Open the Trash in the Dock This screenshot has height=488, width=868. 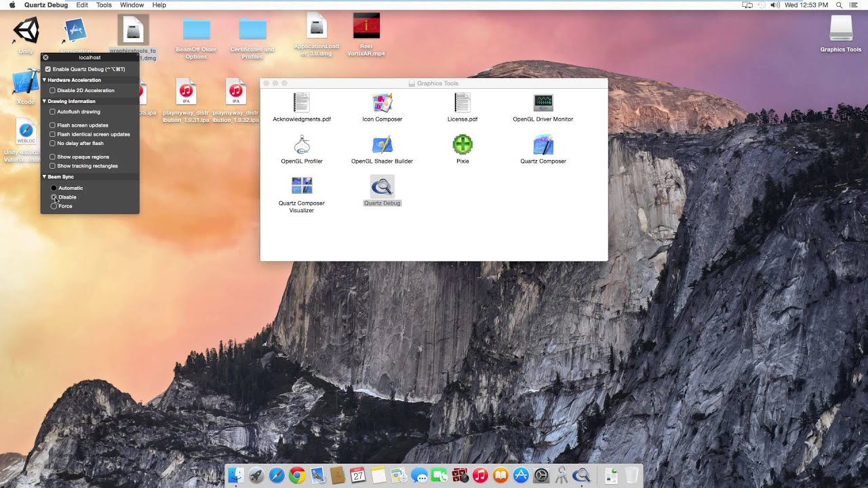[631, 475]
